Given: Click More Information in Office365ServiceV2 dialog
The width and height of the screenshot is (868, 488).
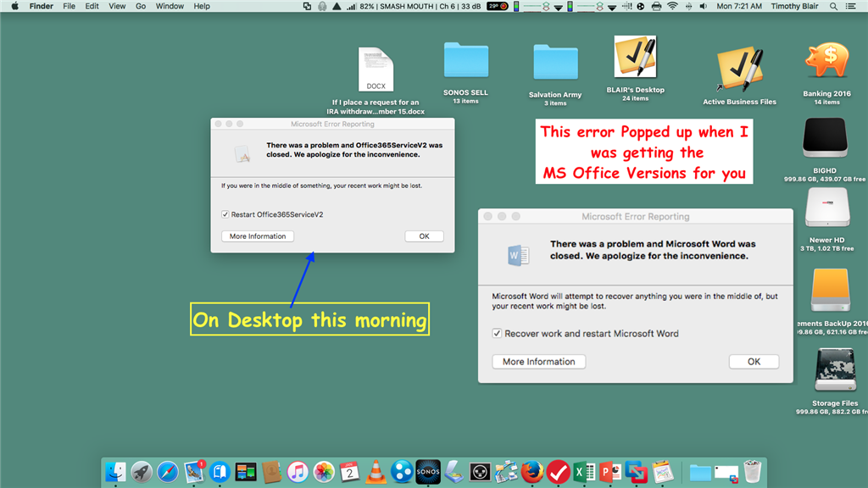Looking at the screenshot, I should pos(258,236).
